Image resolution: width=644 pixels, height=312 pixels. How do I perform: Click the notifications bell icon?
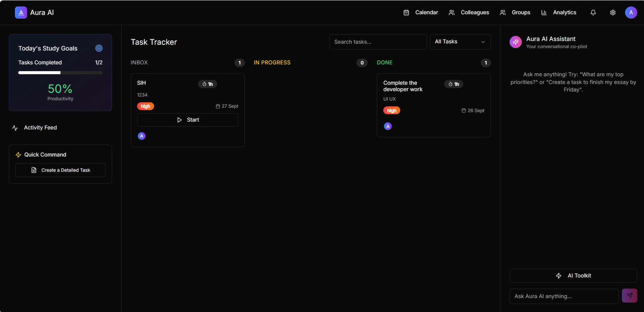tap(593, 13)
